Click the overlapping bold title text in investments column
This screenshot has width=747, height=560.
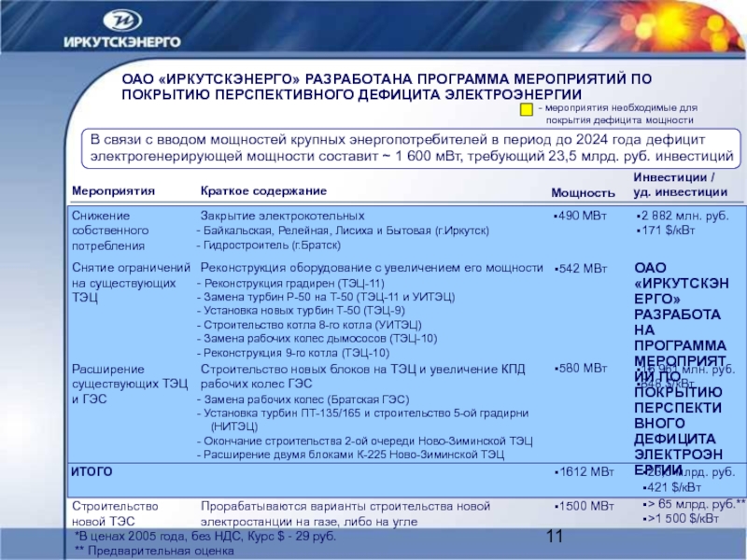coord(681,369)
